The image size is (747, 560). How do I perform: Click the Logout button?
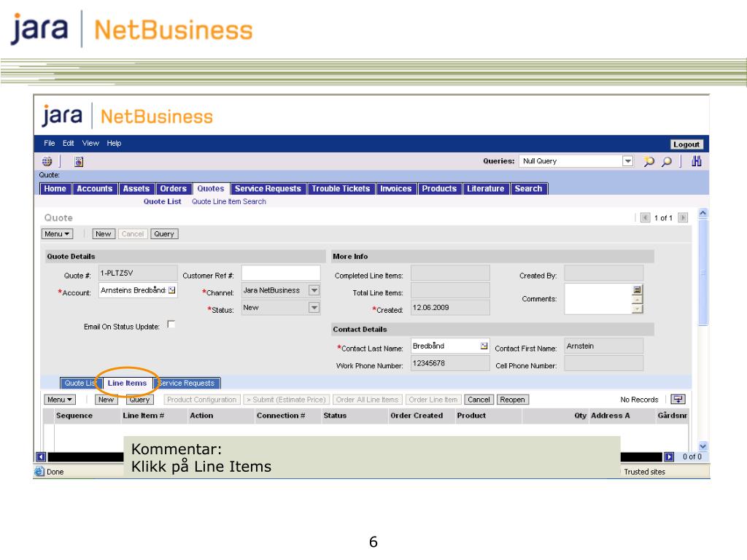tap(686, 144)
